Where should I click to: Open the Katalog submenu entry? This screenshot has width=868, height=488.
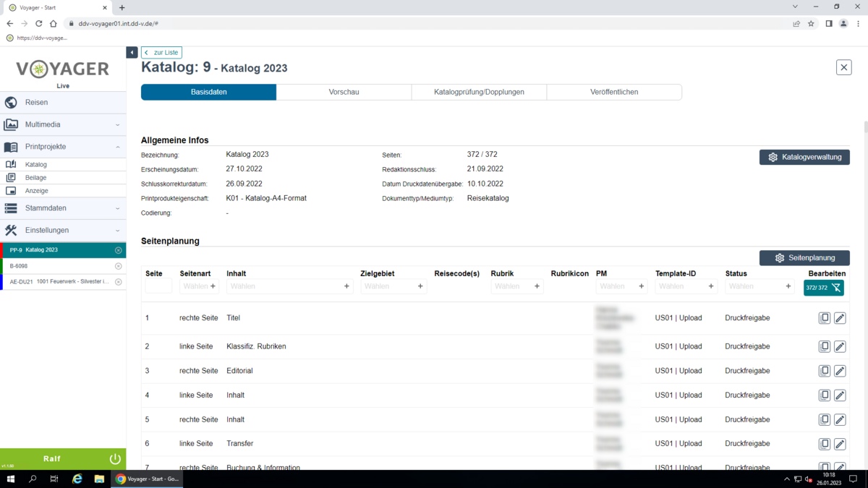pos(63,165)
